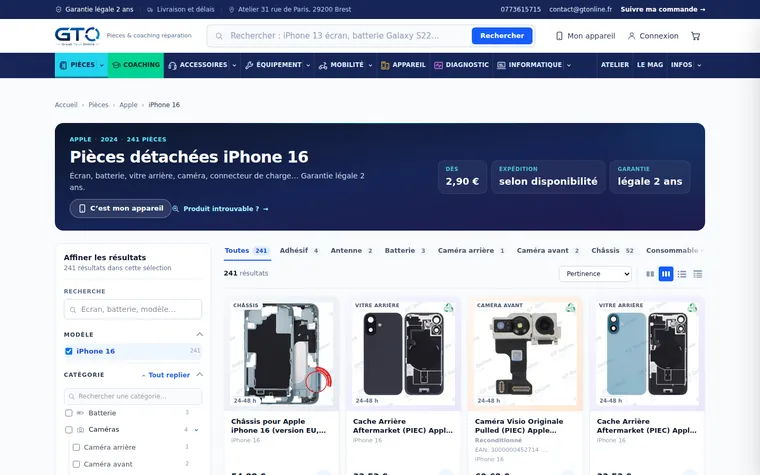Click Mon appareil phone icon
Image resolution: width=760 pixels, height=475 pixels.
coord(559,36)
